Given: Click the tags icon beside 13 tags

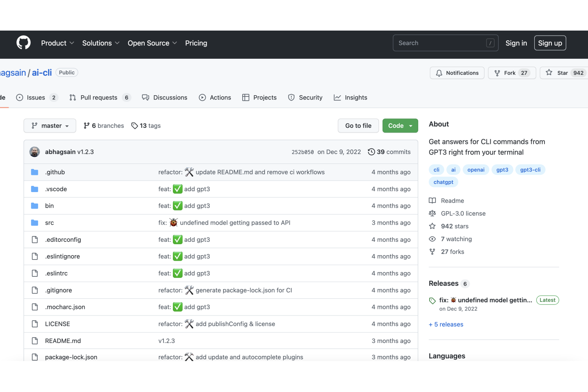Looking at the screenshot, I should point(134,126).
